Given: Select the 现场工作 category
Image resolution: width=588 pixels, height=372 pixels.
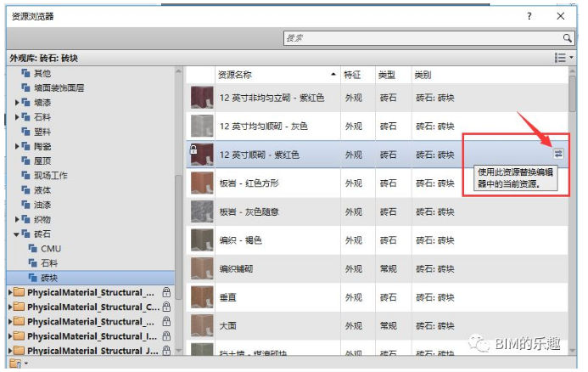Looking at the screenshot, I should 48,175.
